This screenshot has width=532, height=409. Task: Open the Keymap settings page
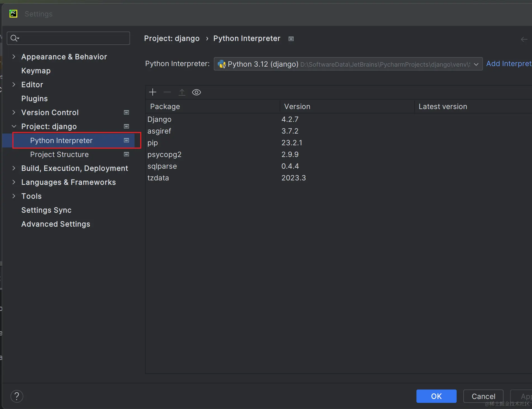(x=36, y=71)
